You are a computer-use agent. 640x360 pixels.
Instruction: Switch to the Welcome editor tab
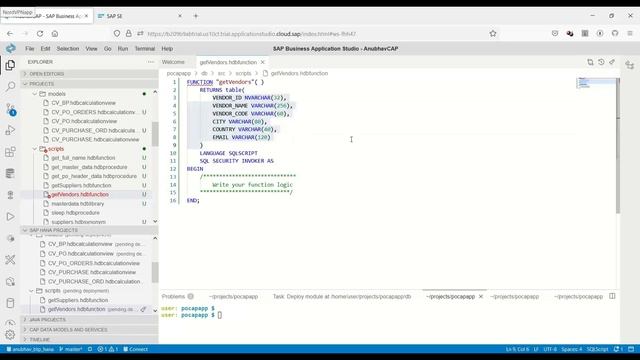click(173, 62)
